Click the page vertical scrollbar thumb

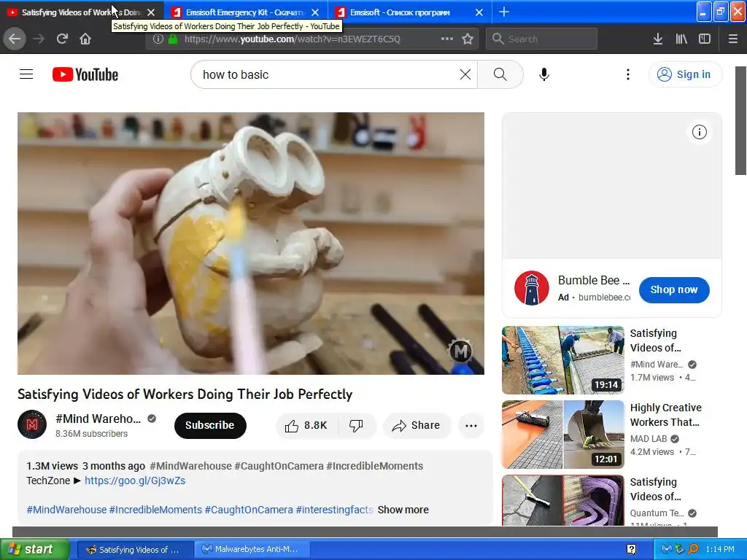741,120
